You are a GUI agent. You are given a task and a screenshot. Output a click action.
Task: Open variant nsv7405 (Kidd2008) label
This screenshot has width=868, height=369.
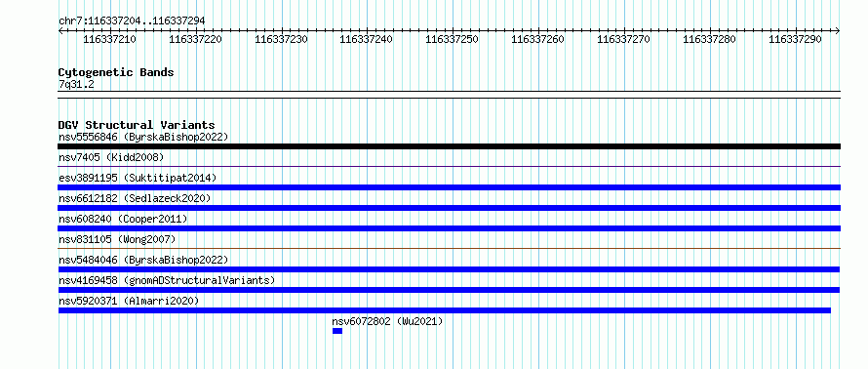point(111,157)
